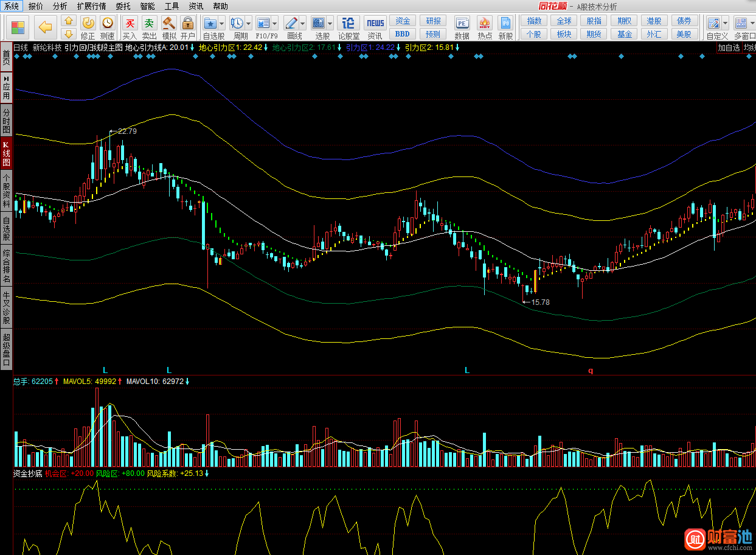756x555 pixels.
Task: Expand the F10/F9 dropdown arrow
Action: (x=275, y=24)
